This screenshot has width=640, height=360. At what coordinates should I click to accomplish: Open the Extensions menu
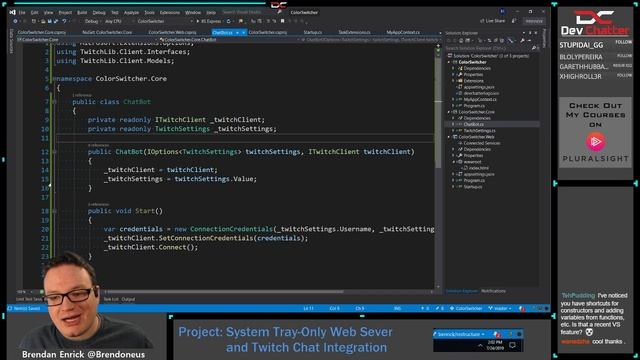tap(170, 12)
